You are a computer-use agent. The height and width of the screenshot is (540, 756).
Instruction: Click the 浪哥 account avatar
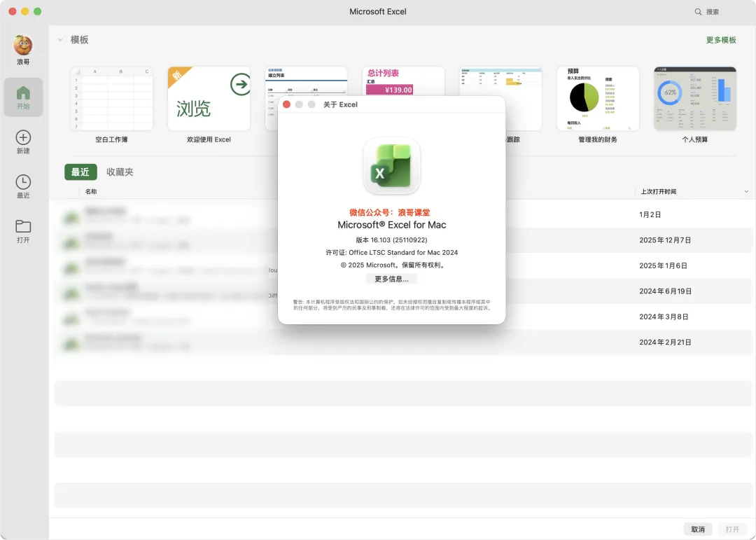(x=22, y=46)
